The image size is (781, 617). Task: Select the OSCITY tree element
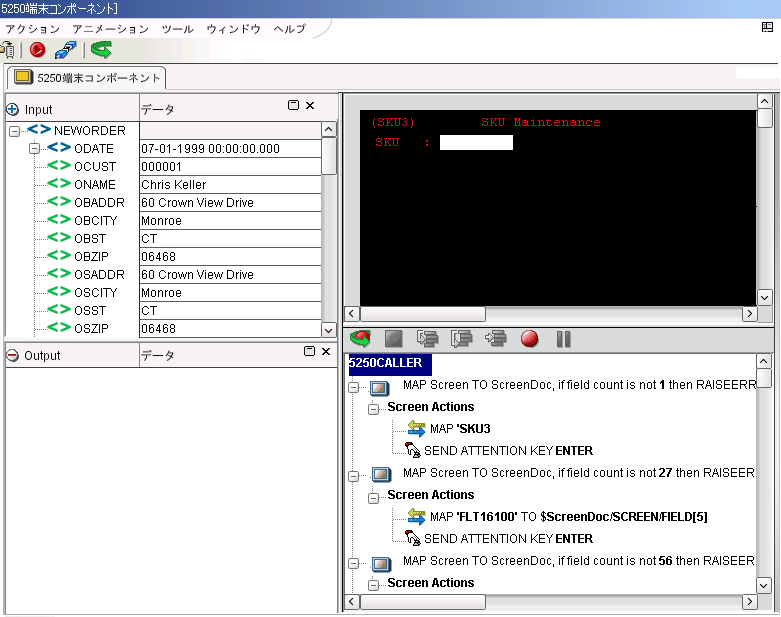96,292
